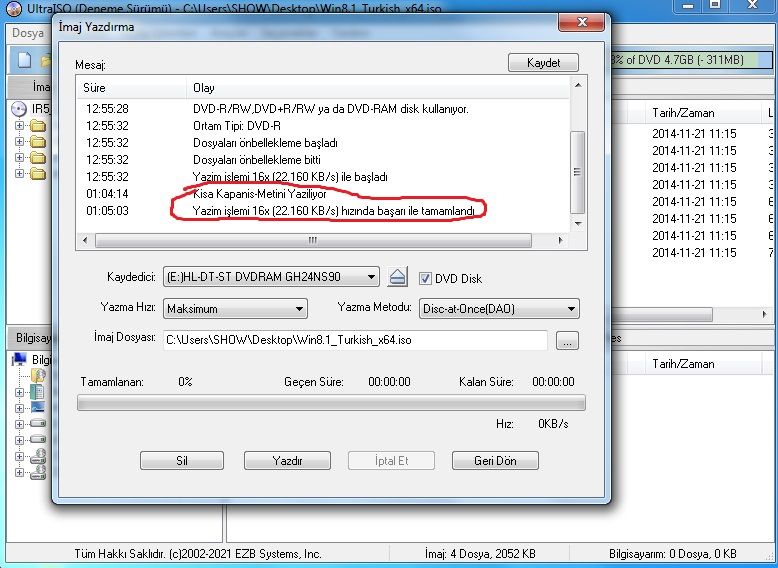Expand the first hard drive node
The height and width of the screenshot is (568, 778).
coord(19,424)
